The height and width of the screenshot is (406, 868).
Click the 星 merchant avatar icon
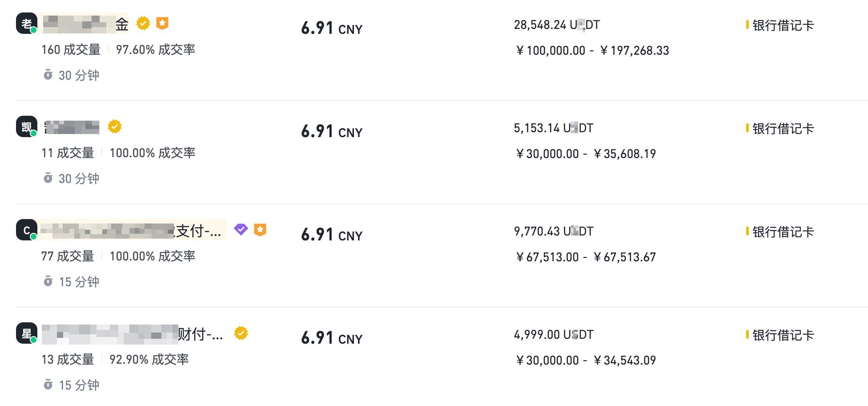[x=27, y=333]
